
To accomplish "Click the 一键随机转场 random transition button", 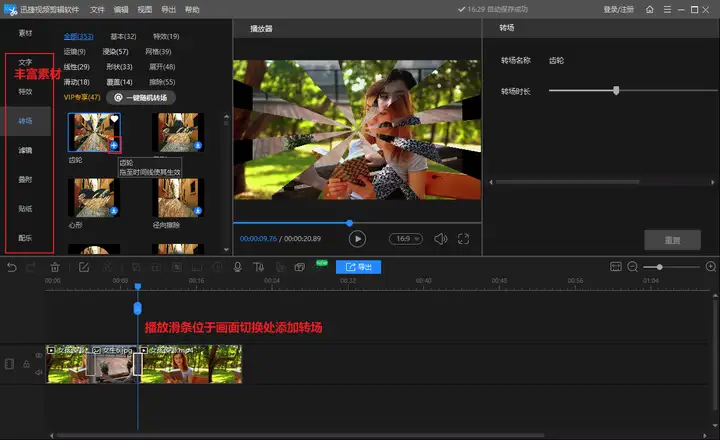I will click(141, 97).
